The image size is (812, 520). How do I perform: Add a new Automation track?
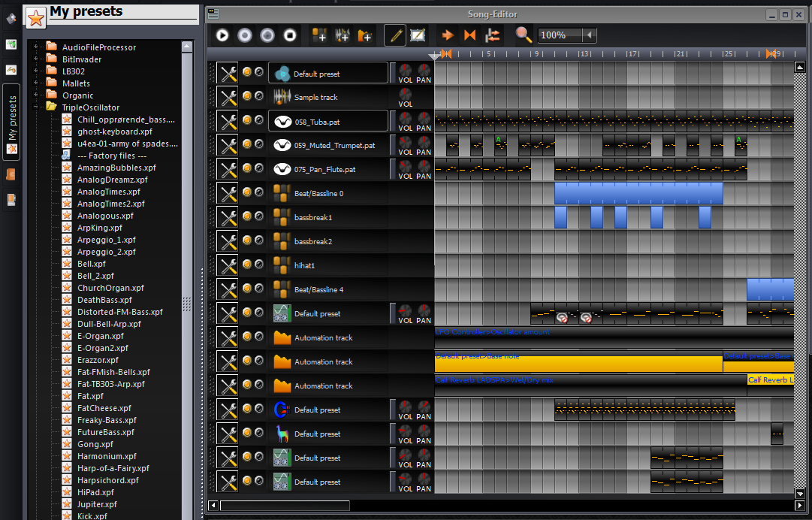365,35
